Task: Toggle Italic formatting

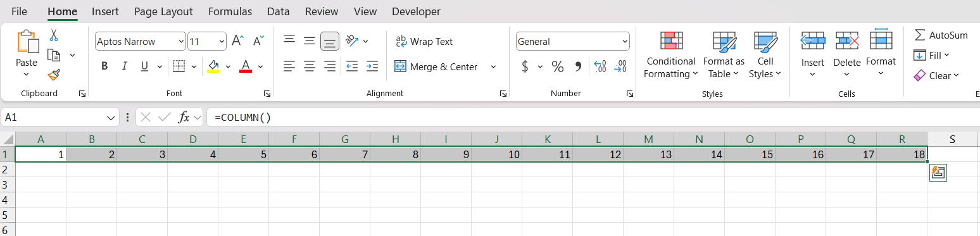Action: [125, 66]
